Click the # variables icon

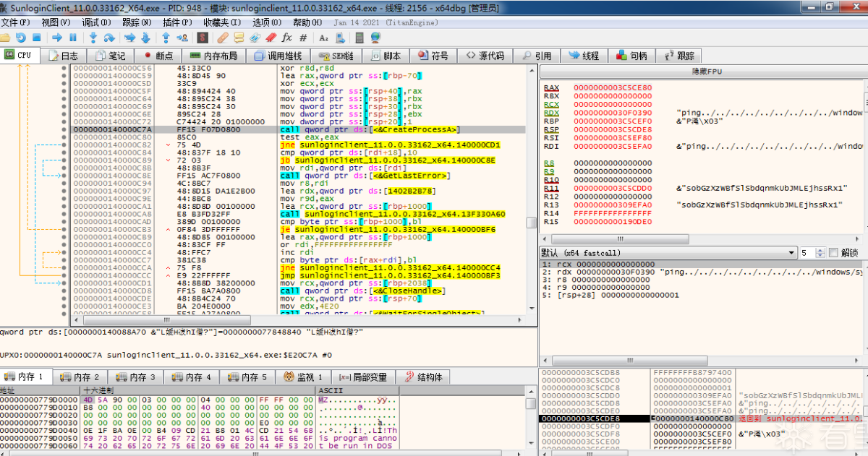pyautogui.click(x=303, y=38)
